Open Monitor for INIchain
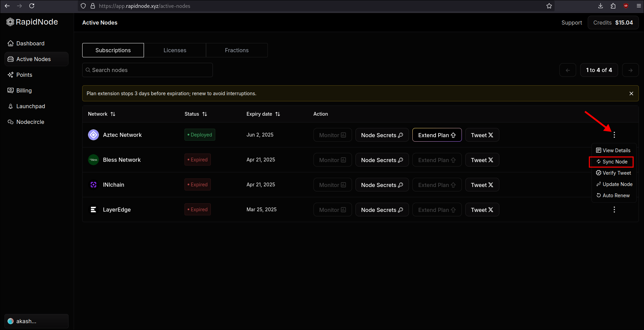Viewport: 644px width, 330px height. point(333,185)
